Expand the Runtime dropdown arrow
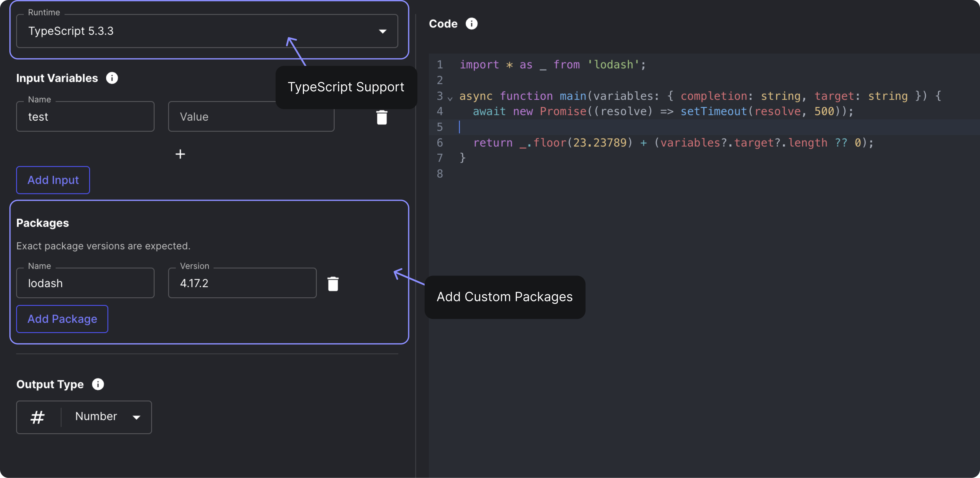This screenshot has height=478, width=980. coord(383,31)
